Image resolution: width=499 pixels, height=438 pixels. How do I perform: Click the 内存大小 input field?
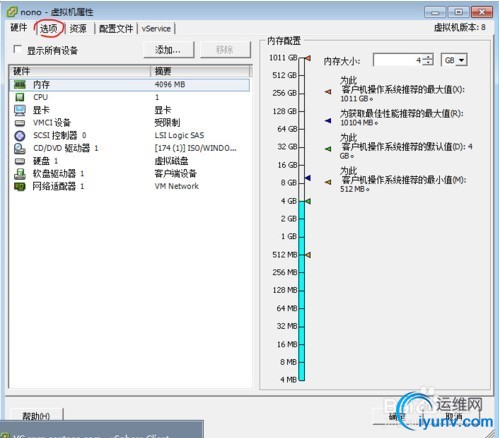(x=399, y=60)
